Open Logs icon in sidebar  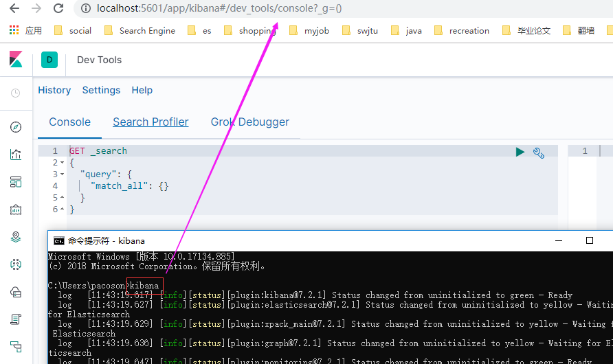pos(16,319)
